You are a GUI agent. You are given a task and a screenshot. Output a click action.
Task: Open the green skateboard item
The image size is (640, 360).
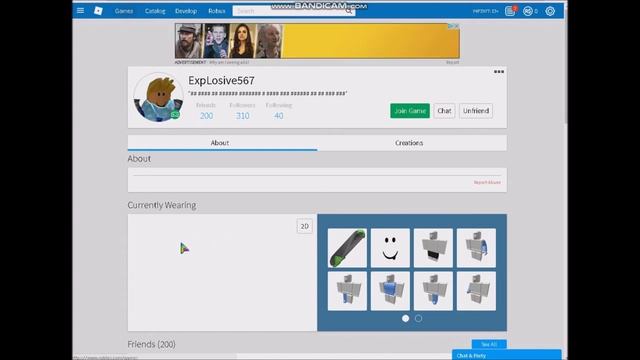[x=347, y=248]
